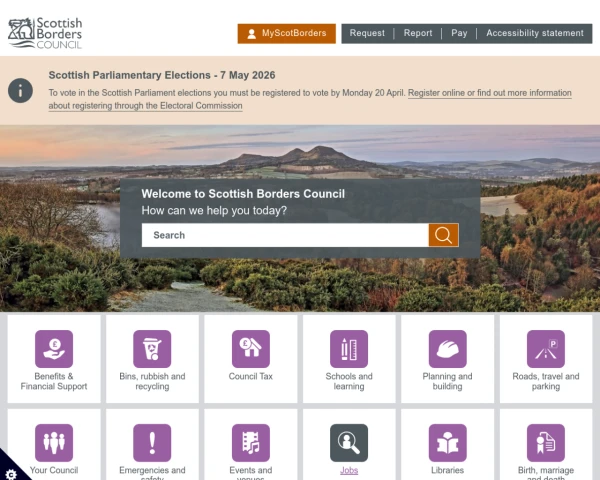This screenshot has height=480, width=600.
Task: Select the Council Tax house icon
Action: click(250, 349)
